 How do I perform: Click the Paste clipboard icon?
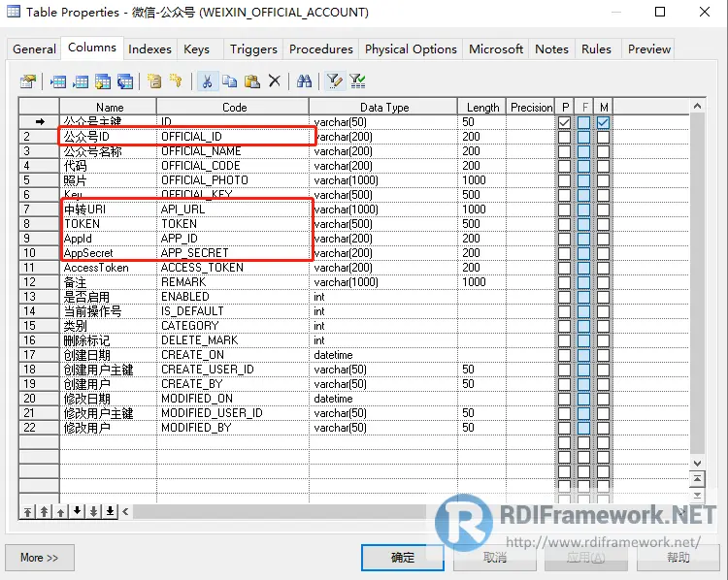[x=251, y=81]
